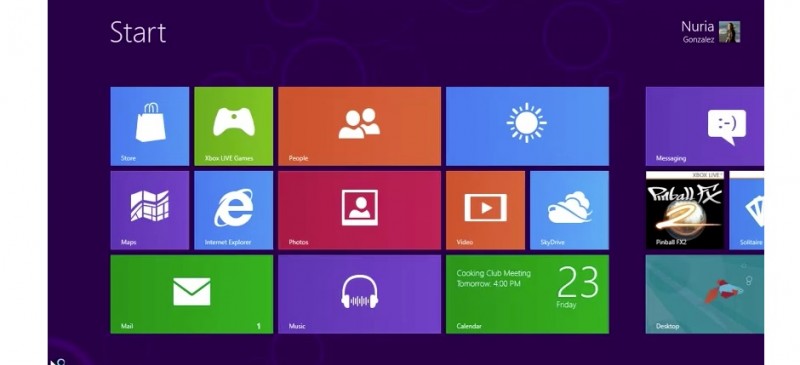Open the Solitaire game tile
Image resolution: width=800 pixels, height=365 pixels.
pos(747,210)
